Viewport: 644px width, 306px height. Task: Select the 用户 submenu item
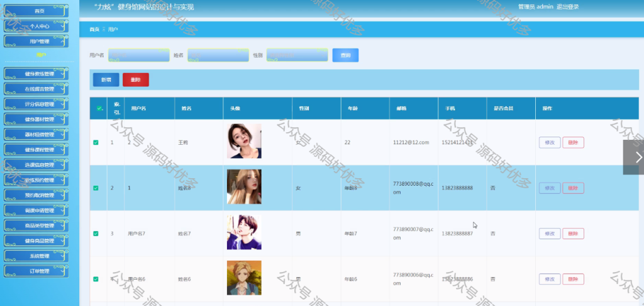41,55
